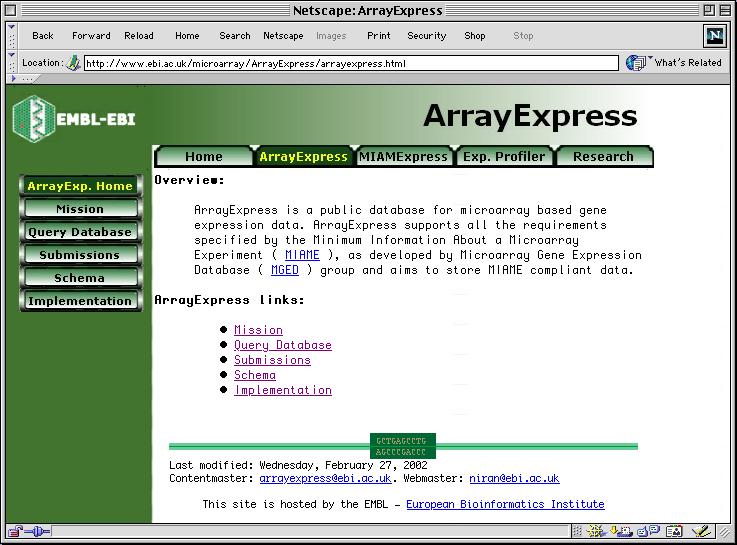Click the 'ArrayExpress links:' heading text
737x545 pixels.
click(229, 300)
